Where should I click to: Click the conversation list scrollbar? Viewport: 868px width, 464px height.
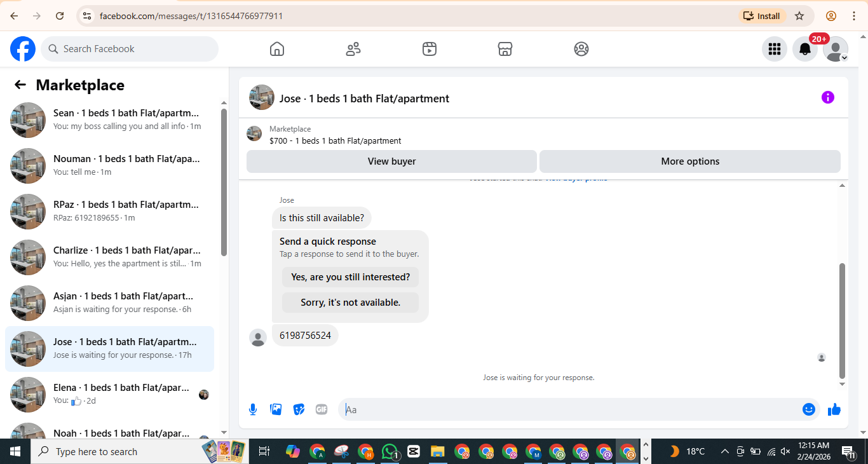(224, 182)
